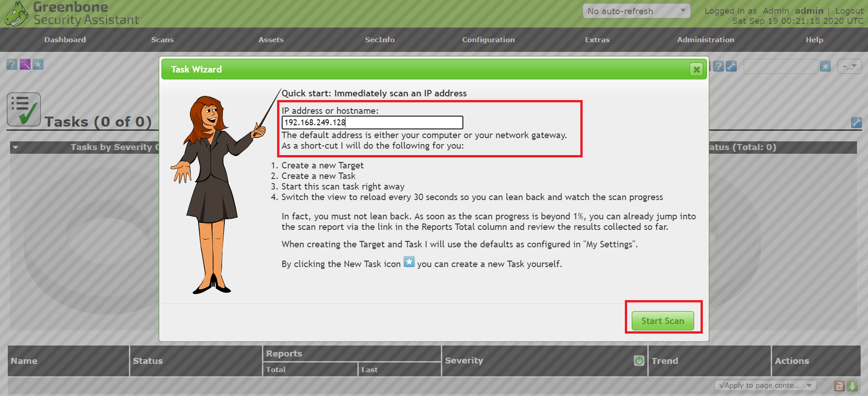Open the SecInfo menu

coord(380,40)
